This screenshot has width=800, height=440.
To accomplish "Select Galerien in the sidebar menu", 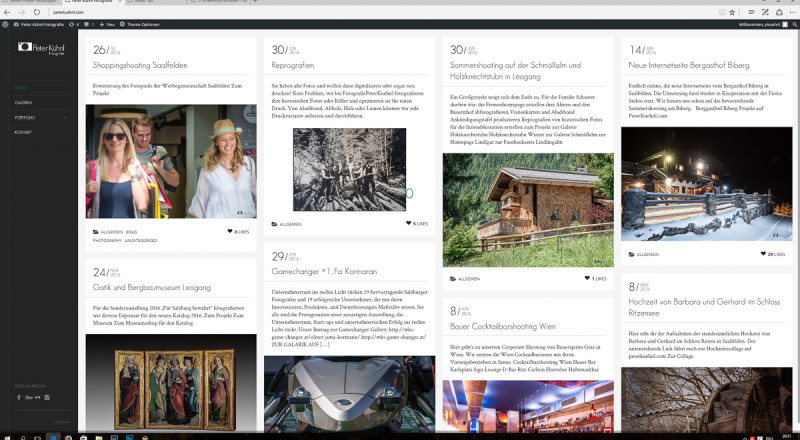I will coord(24,102).
